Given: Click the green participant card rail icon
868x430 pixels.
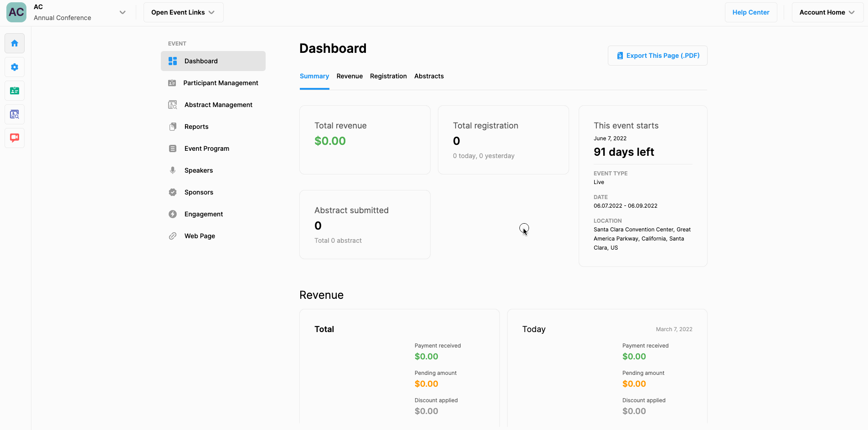Looking at the screenshot, I should coord(15,91).
